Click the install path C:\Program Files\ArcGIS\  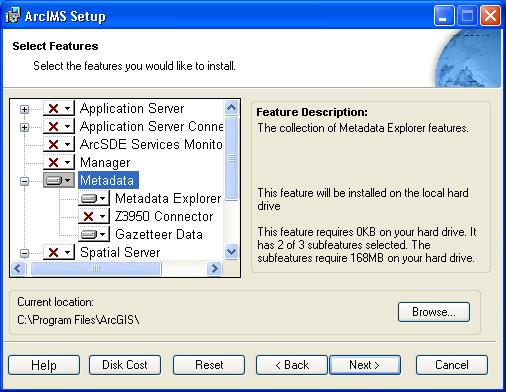click(78, 320)
